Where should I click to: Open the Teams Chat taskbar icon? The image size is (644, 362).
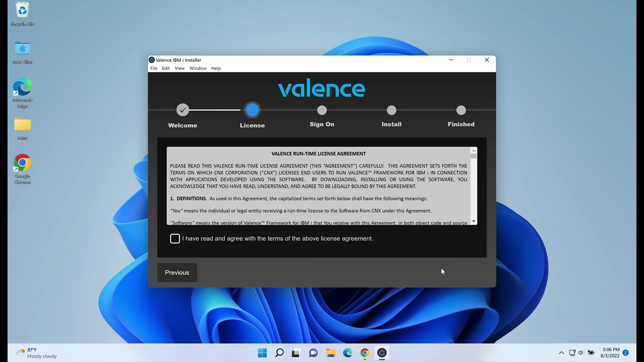pos(313,353)
